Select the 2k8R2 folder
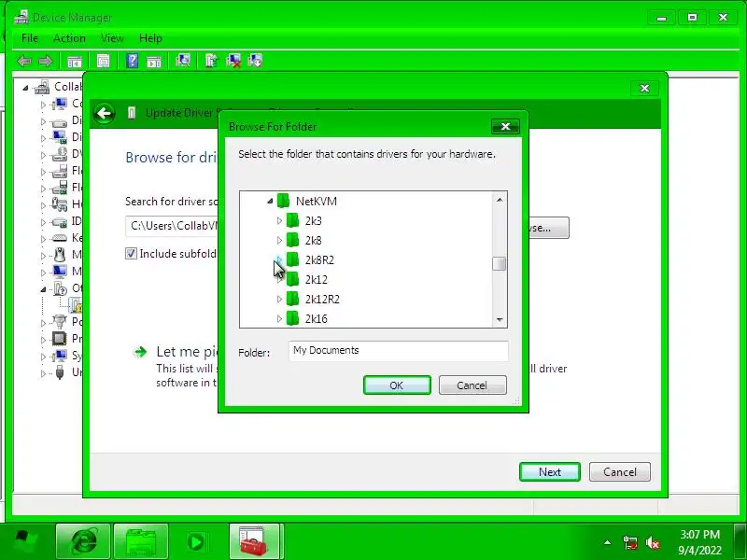The height and width of the screenshot is (560, 747). (x=319, y=260)
